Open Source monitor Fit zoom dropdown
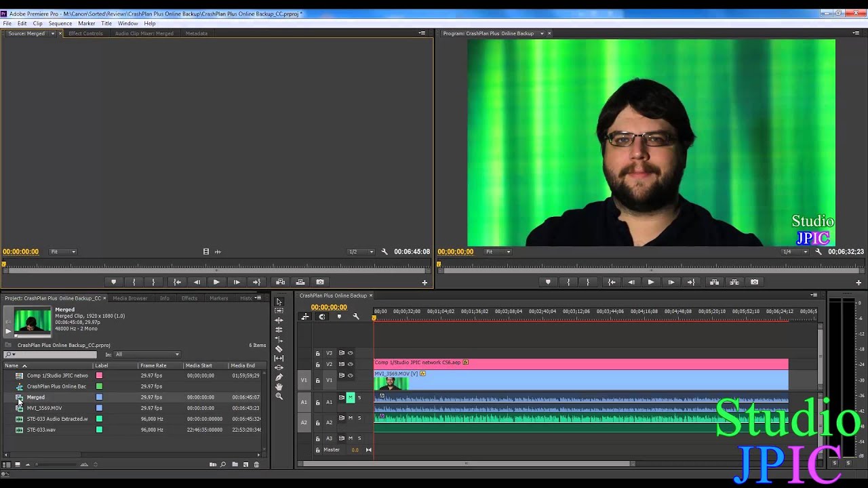The height and width of the screenshot is (488, 868). pyautogui.click(x=64, y=251)
